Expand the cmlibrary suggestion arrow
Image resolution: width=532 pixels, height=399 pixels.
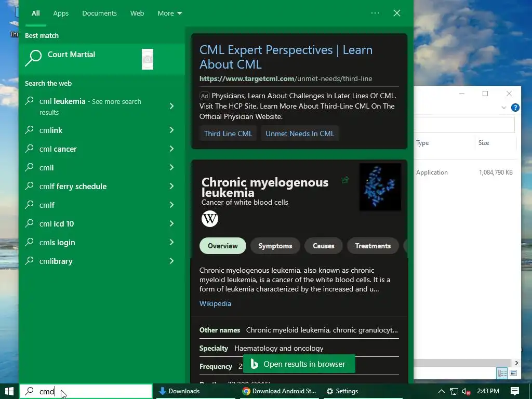(x=171, y=261)
